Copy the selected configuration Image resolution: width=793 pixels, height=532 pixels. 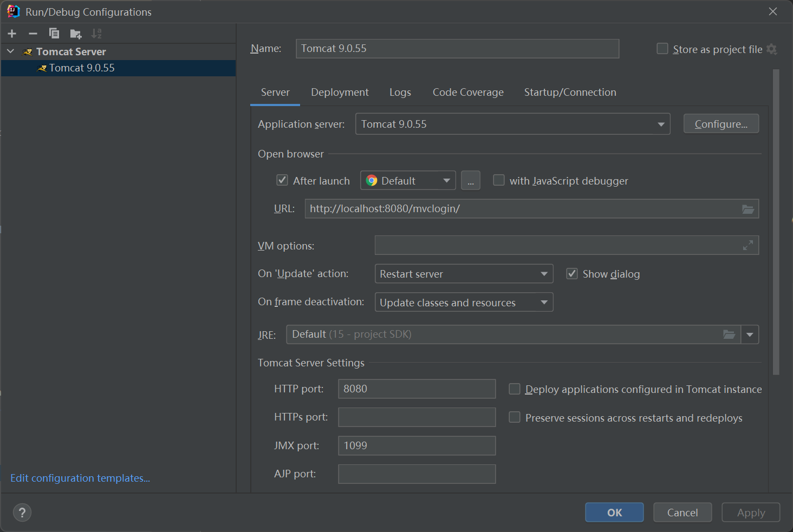[x=54, y=34]
